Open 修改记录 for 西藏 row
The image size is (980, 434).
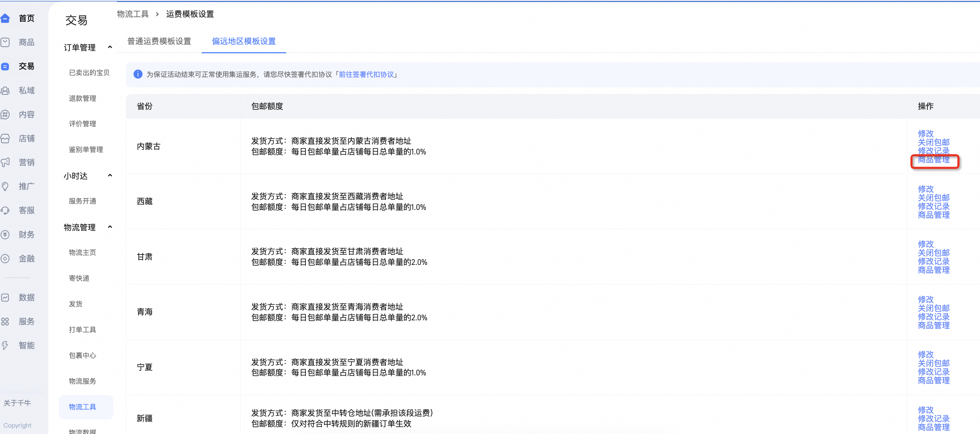(933, 206)
